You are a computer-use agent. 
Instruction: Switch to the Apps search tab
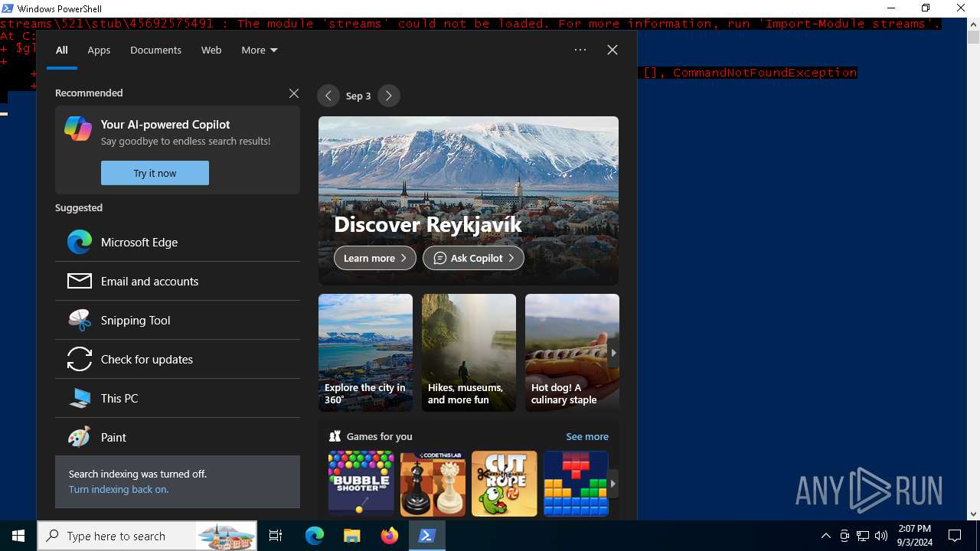[99, 50]
